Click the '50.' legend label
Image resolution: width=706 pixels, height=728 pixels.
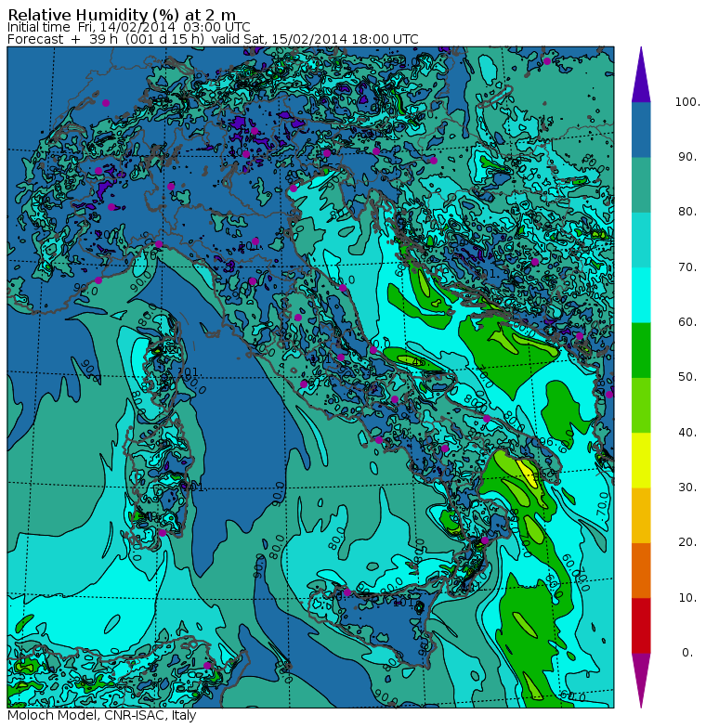687,377
